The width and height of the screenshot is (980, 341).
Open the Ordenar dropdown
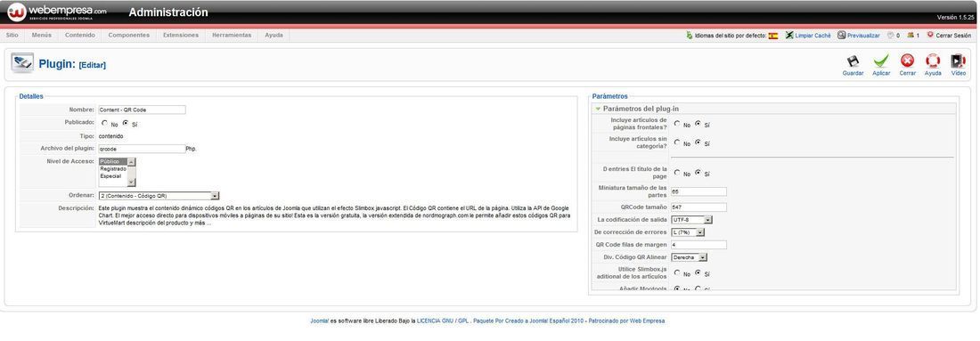pyautogui.click(x=159, y=196)
